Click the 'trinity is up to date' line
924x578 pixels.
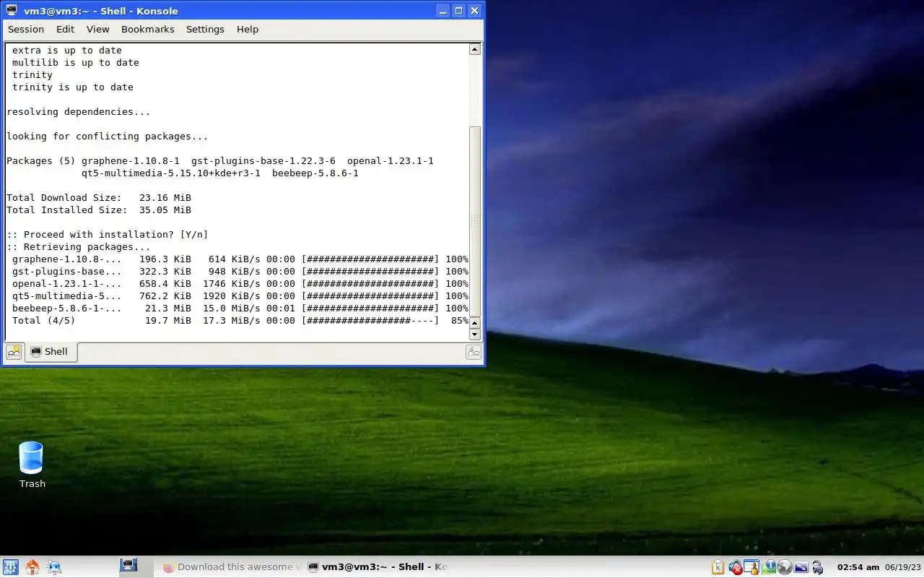point(73,87)
